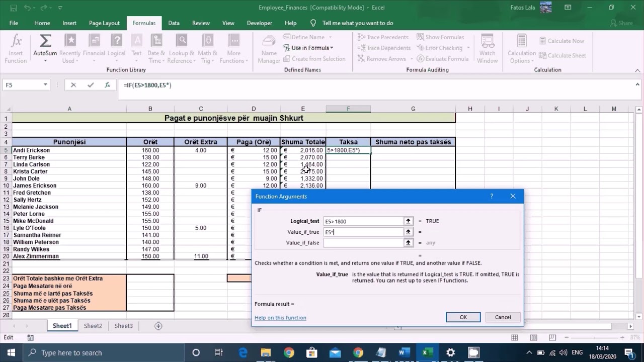Expand the Error Checking dropdown arrow
The height and width of the screenshot is (362, 644).
click(468, 48)
